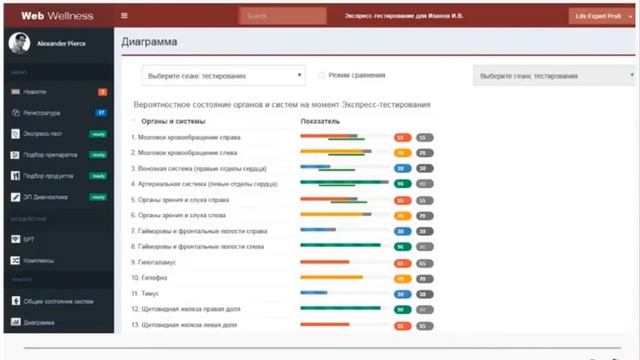The image size is (640, 360).
Task: Click the green ready badge for ЭП Диагностика
Action: [x=98, y=197]
